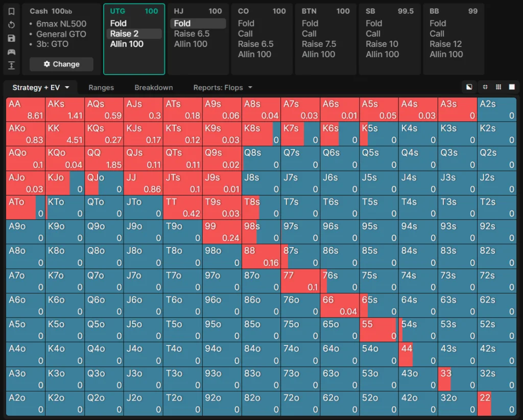523x420 pixels.
Task: Switch to the Ranges tab
Action: point(101,88)
